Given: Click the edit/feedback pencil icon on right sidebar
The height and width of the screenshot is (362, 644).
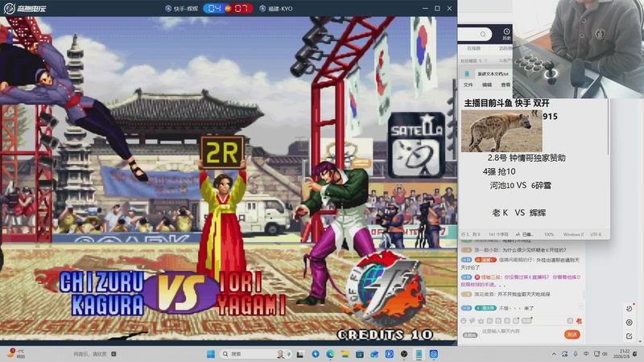Looking at the screenshot, I should coord(629,336).
